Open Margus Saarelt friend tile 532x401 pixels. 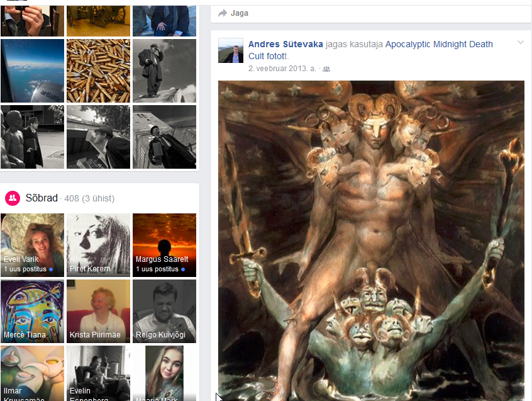click(164, 245)
